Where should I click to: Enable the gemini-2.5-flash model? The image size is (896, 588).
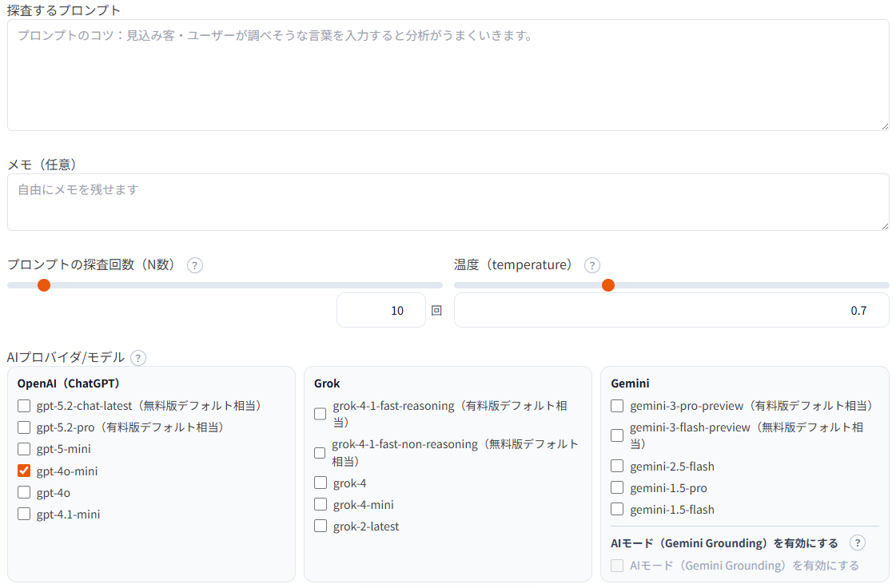[616, 467]
